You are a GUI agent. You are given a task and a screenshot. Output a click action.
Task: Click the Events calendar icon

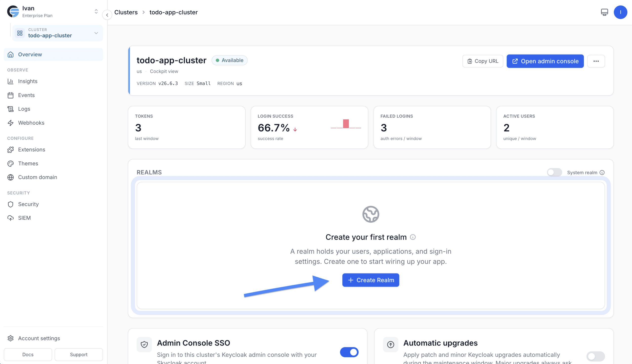(11, 95)
